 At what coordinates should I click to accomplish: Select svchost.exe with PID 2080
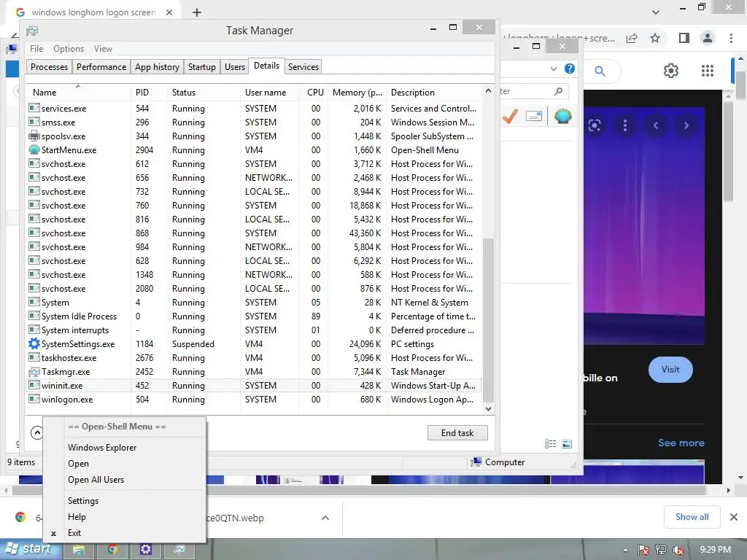pyautogui.click(x=255, y=288)
